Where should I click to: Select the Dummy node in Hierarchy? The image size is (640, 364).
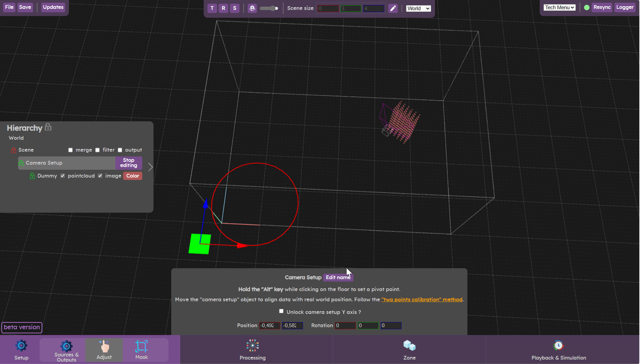coord(47,176)
